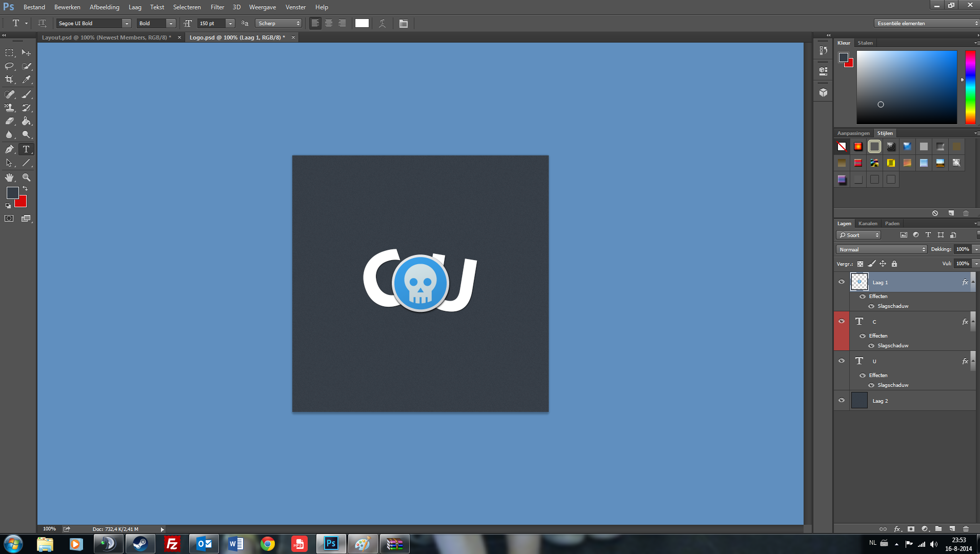Open the anti-aliasing Scherp dropdown
980x554 pixels.
[279, 23]
